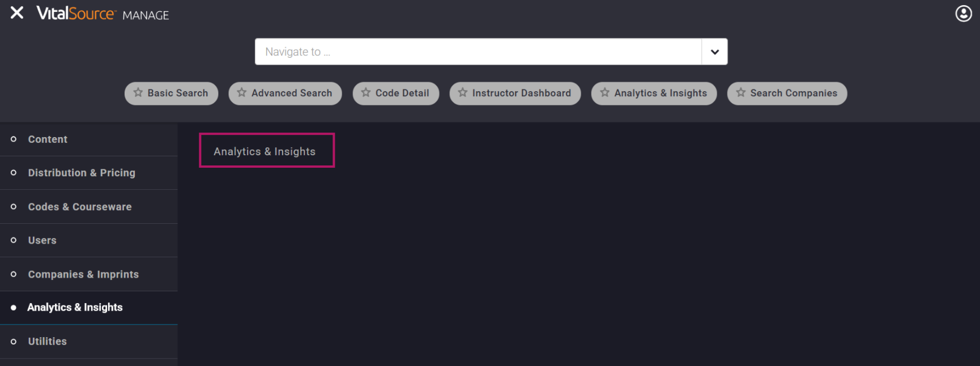Click the star on Search Companies chip

click(741, 93)
